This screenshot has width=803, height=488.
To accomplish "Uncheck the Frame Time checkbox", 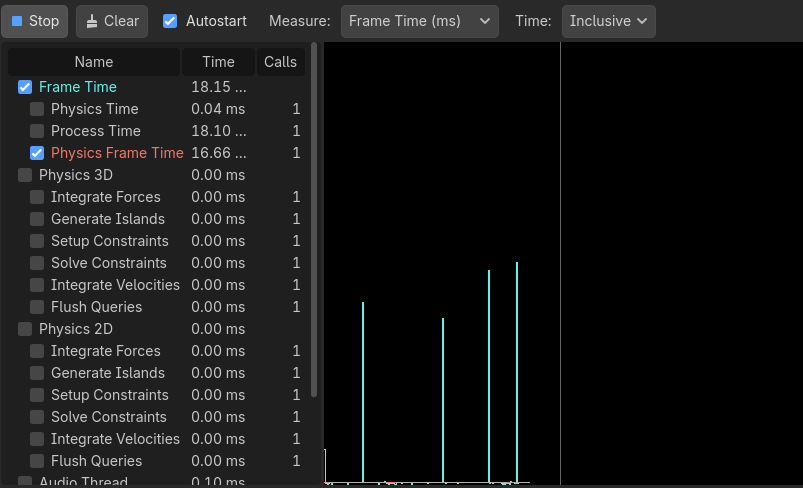I will [x=25, y=87].
